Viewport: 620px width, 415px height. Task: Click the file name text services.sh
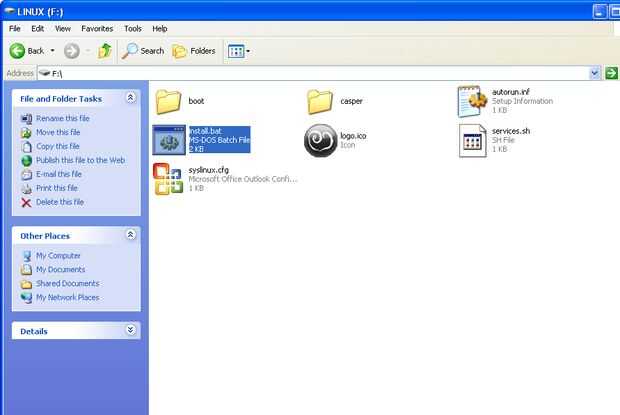point(511,131)
